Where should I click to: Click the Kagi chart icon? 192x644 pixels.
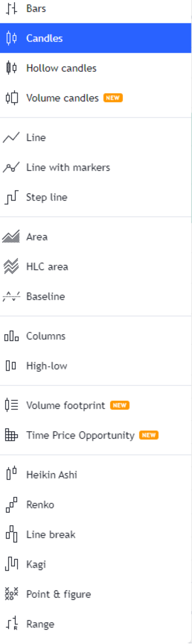pyautogui.click(x=11, y=564)
